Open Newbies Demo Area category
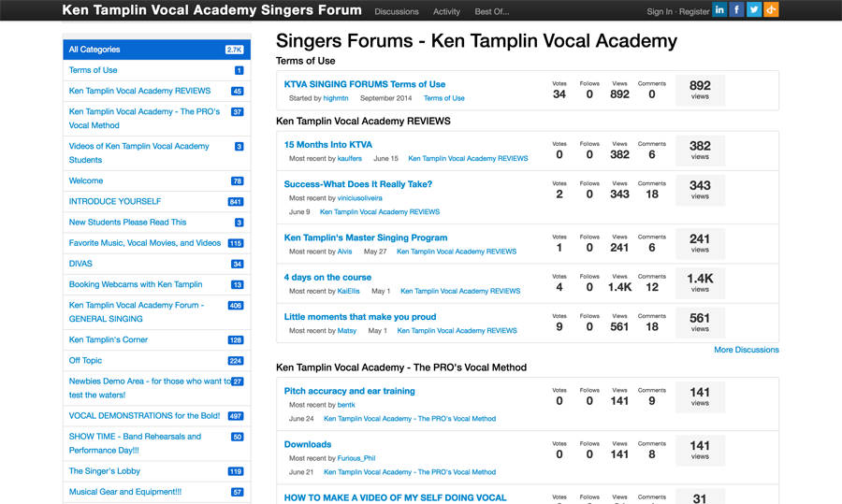Image resolution: width=842 pixels, height=504 pixels. click(150, 387)
